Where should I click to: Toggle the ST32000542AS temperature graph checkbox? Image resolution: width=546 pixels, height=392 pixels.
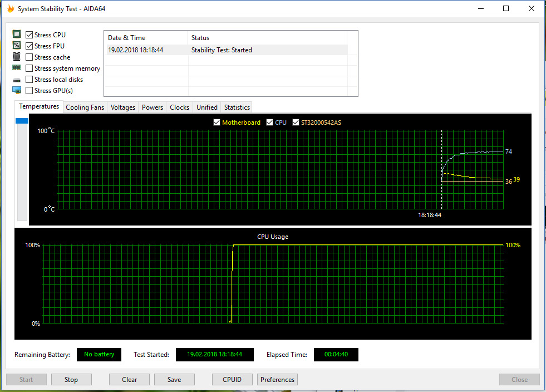[x=296, y=122]
